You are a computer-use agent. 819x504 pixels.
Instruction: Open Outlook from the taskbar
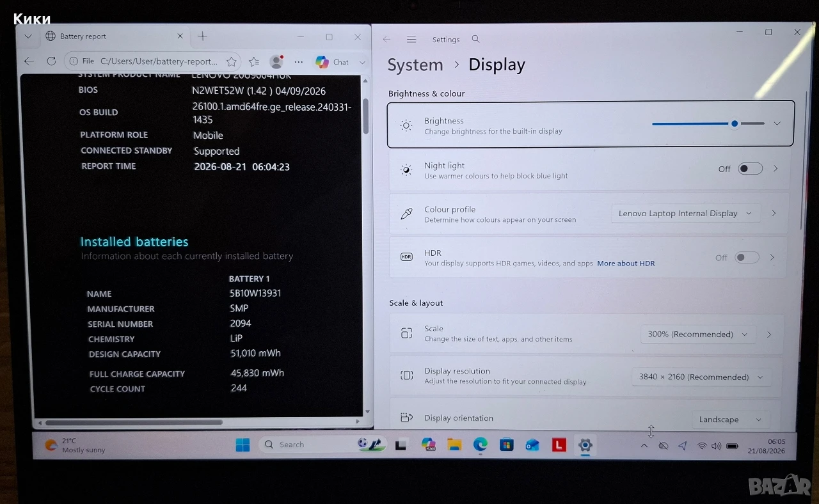pos(532,445)
